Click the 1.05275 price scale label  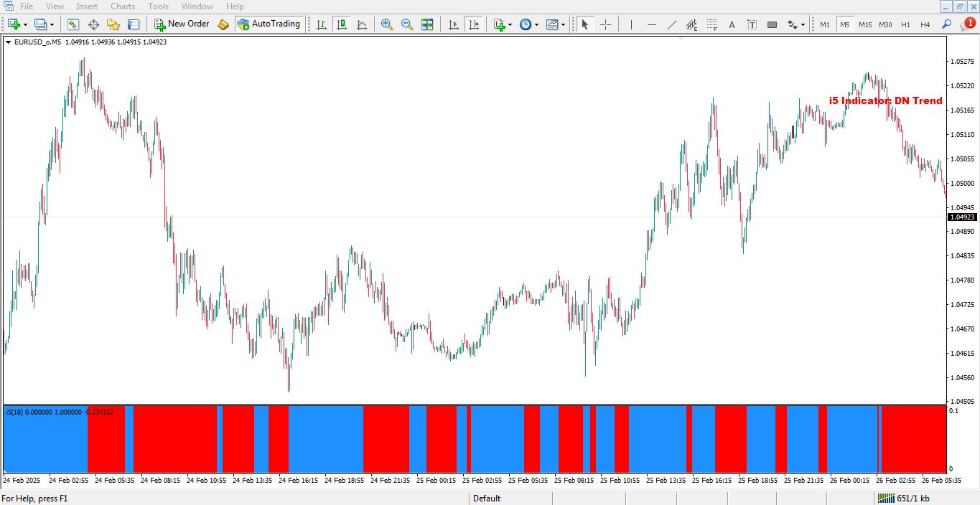[x=961, y=62]
